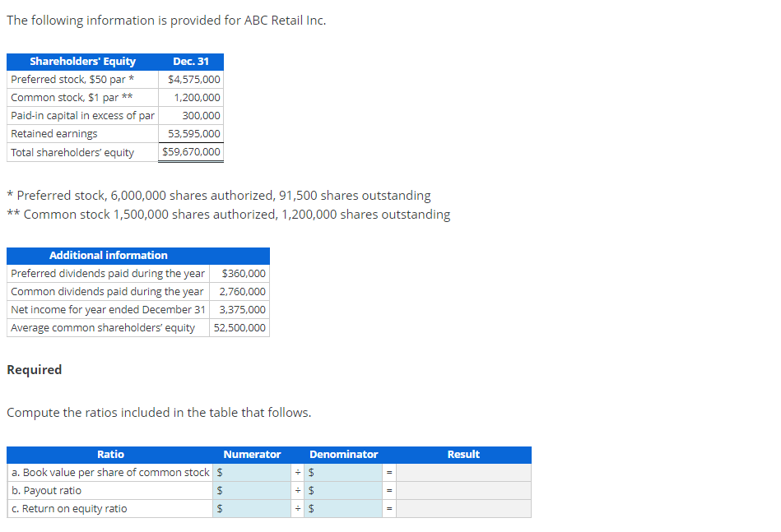Click the Numerator field for Book value per share
The width and height of the screenshot is (781, 532).
(255, 472)
